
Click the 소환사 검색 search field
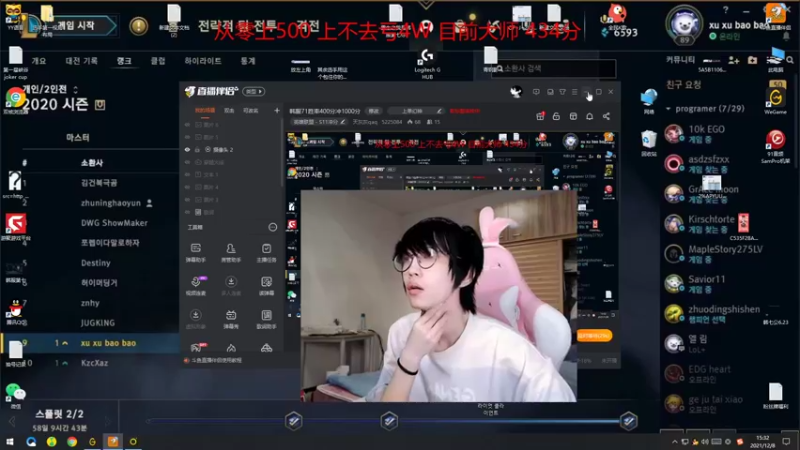point(554,68)
